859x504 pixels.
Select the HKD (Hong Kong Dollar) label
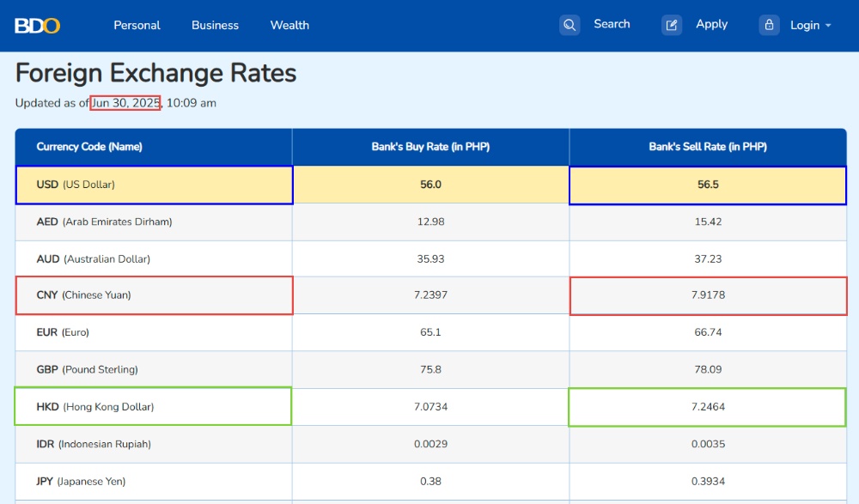click(x=95, y=407)
